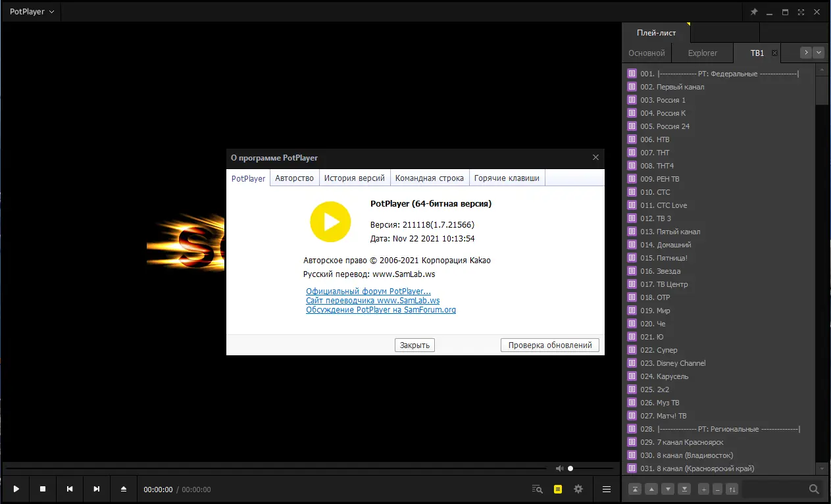The image size is (831, 504).
Task: Move playlist item to bottom
Action: 684,489
